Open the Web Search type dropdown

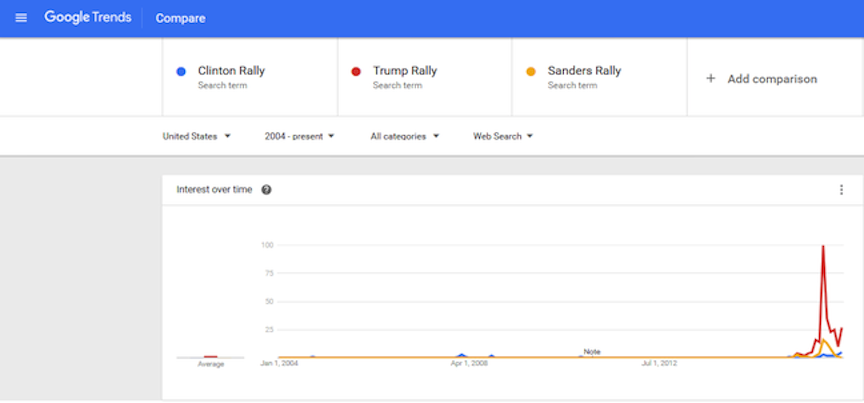[503, 136]
